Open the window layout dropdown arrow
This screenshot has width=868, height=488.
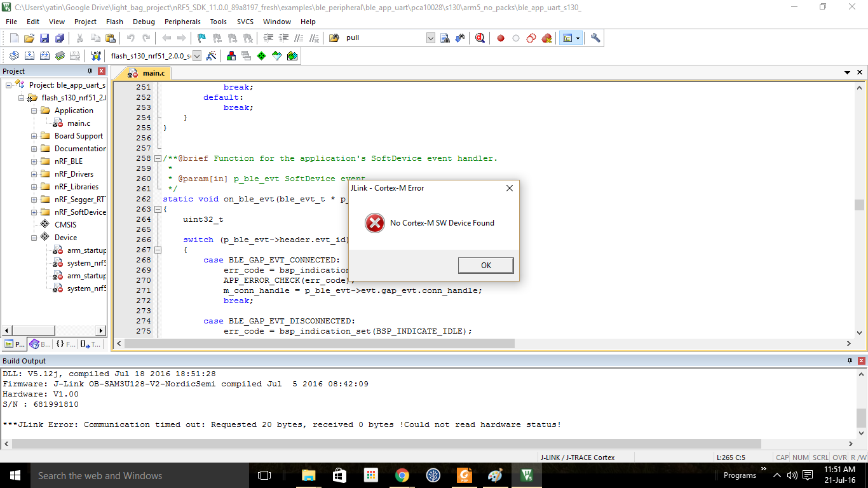coord(578,38)
